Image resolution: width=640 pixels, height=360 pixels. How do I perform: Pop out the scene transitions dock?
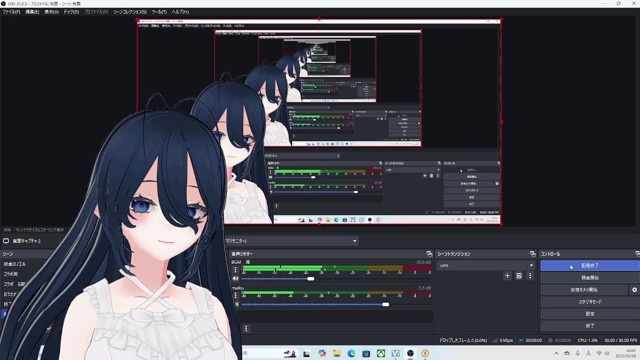pyautogui.click(x=532, y=254)
